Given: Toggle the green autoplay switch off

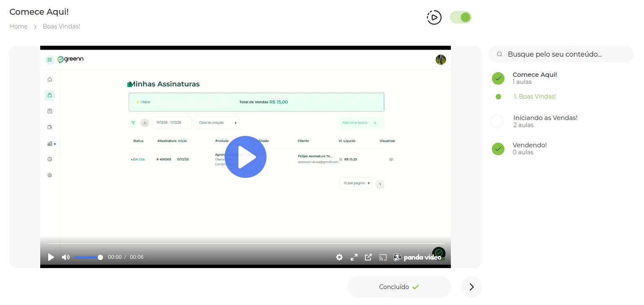Looking at the screenshot, I should (461, 17).
